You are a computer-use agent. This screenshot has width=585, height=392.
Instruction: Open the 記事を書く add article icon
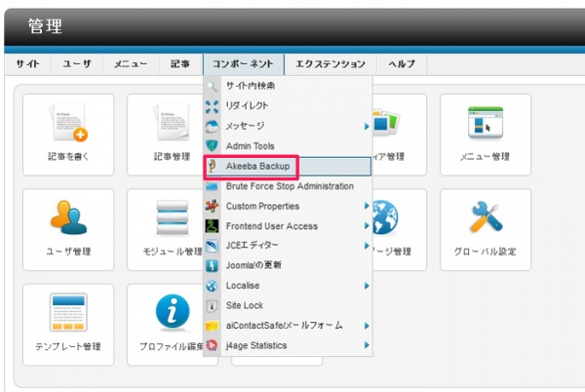click(x=68, y=123)
